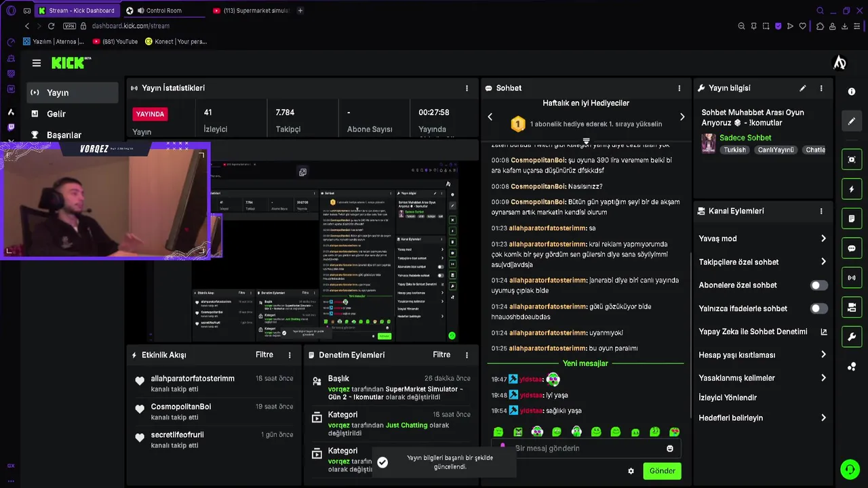The image size is (868, 488).
Task: Click the Gönder send button
Action: (662, 471)
